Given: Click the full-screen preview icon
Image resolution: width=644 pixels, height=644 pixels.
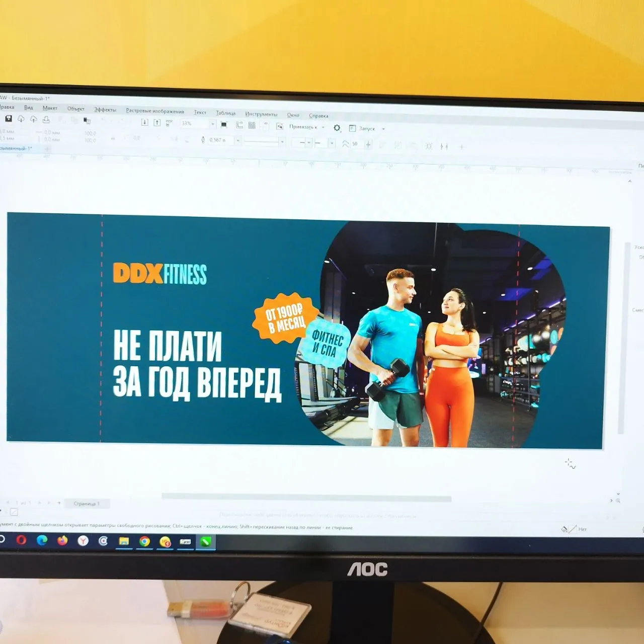Looking at the screenshot, I should coord(224,124).
